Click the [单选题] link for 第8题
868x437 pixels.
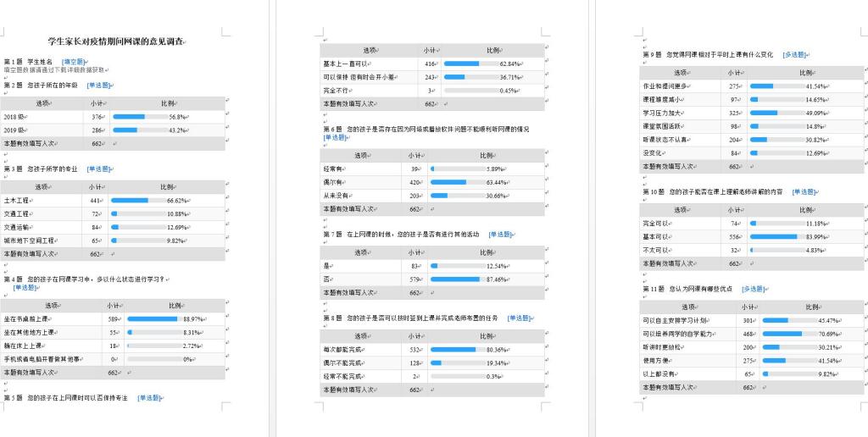click(520, 318)
